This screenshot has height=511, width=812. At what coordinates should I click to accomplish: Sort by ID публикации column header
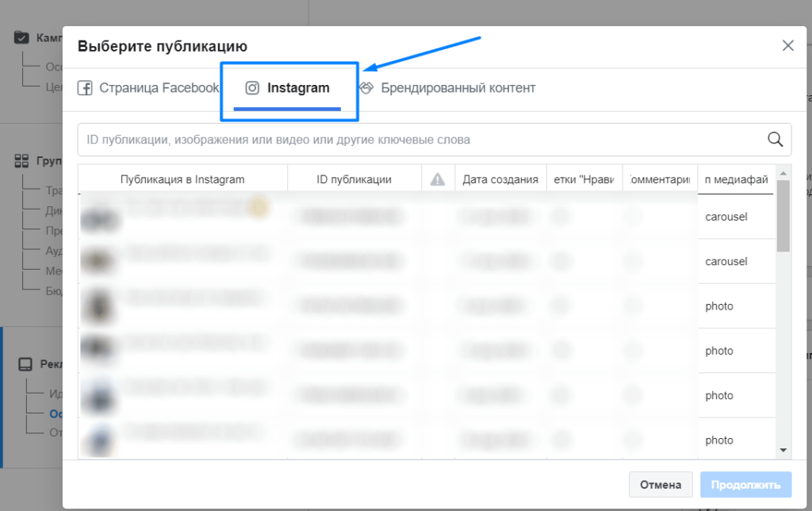(x=354, y=179)
